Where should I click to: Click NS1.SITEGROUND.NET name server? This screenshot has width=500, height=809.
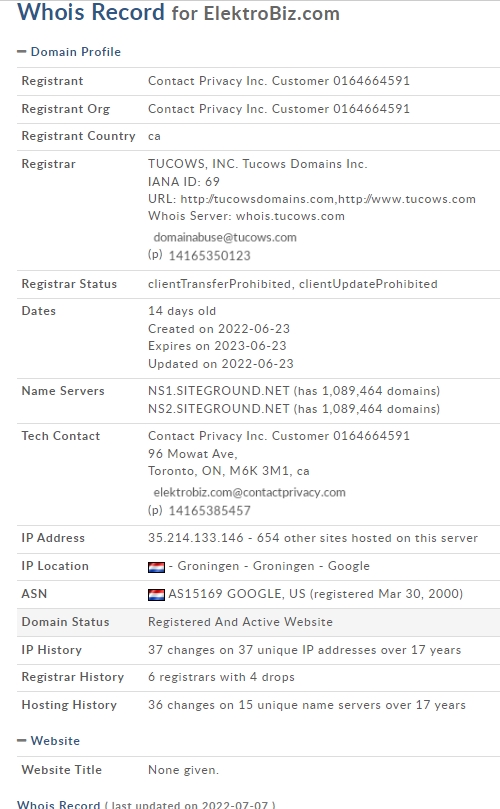pos(219,391)
